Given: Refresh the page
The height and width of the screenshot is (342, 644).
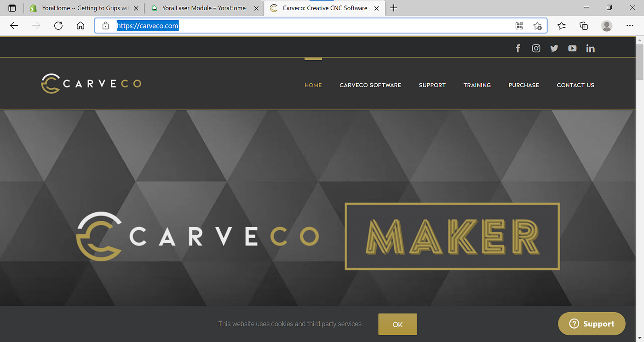Looking at the screenshot, I should point(58,26).
